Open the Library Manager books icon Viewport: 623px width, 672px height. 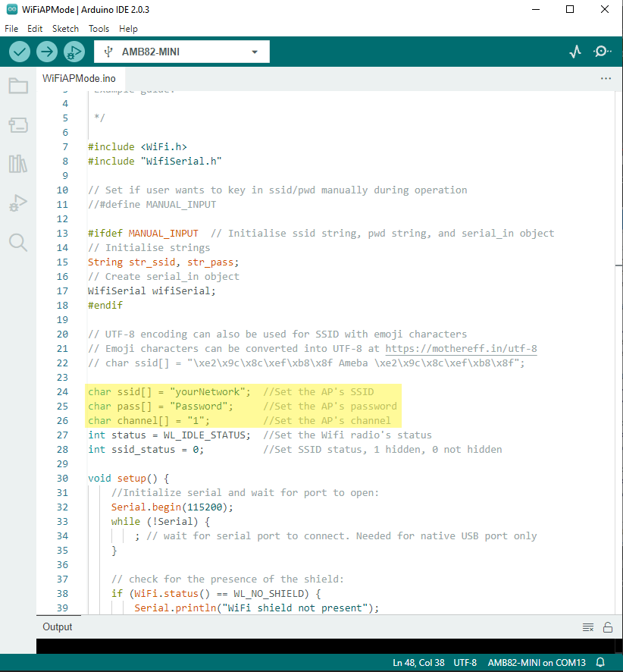tap(18, 164)
